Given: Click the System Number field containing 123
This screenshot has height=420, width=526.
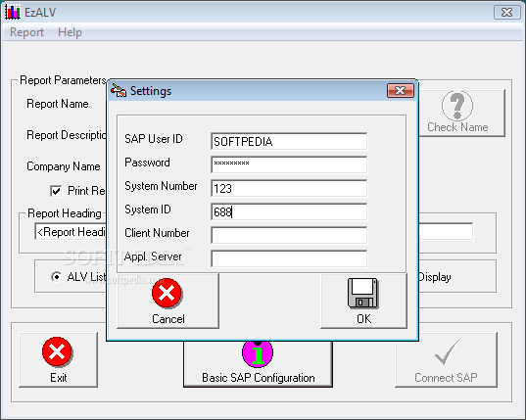Looking at the screenshot, I should pos(289,188).
